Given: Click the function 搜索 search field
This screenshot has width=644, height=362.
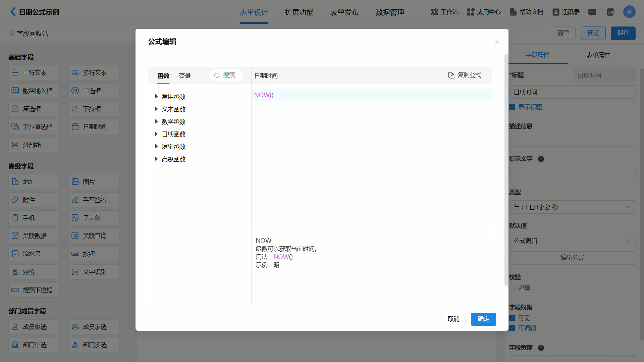Looking at the screenshot, I should click(x=226, y=75).
